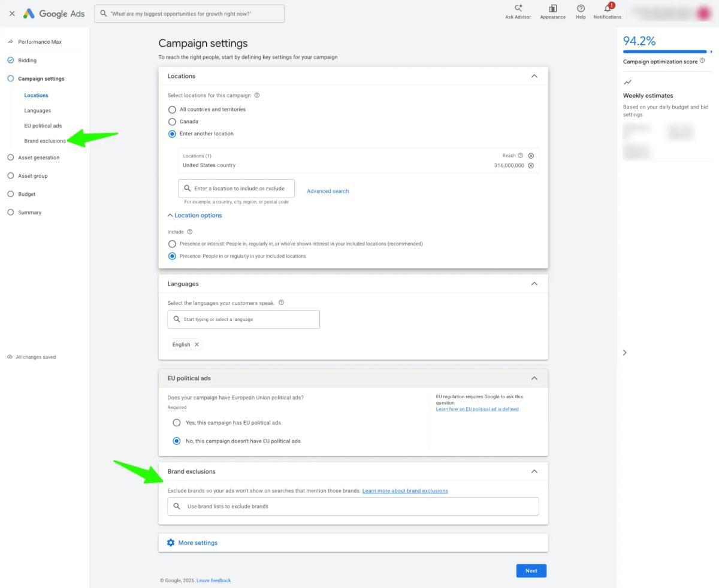This screenshot has height=588, width=719.
Task: Select the Canada location option
Action: (172, 122)
